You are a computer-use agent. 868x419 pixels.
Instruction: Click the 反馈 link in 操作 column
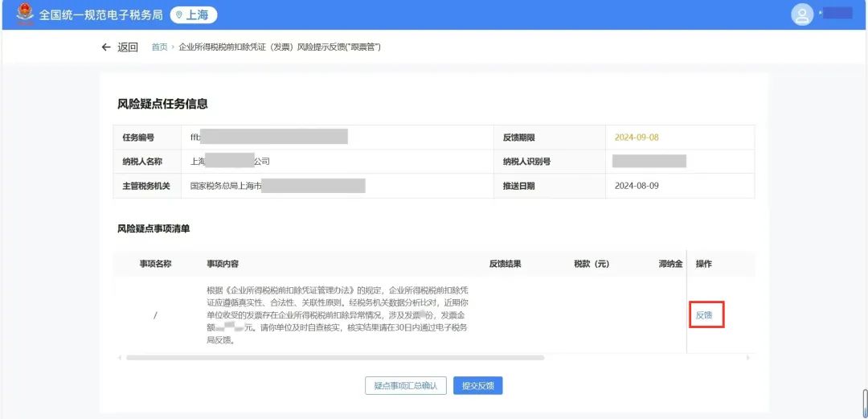coord(704,314)
